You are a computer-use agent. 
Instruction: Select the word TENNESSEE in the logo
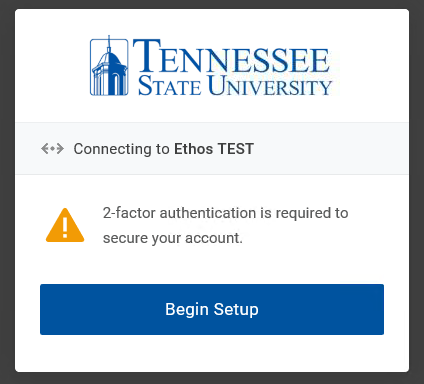[231, 56]
